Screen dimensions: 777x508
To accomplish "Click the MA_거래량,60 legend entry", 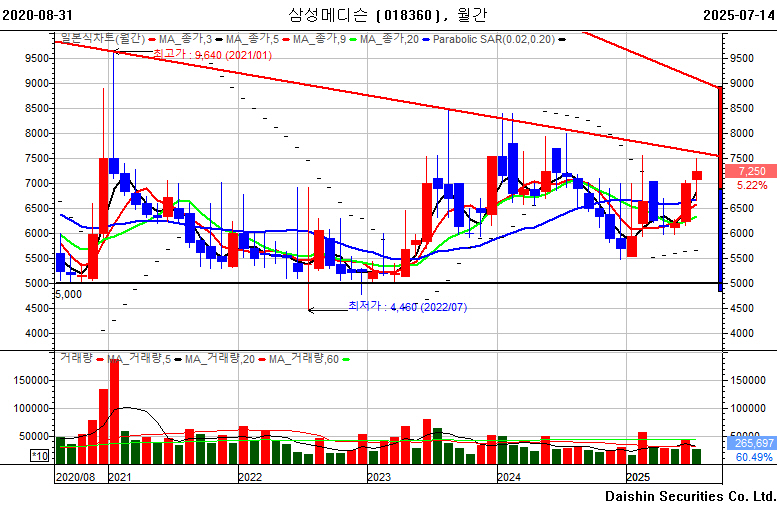I will coord(304,359).
